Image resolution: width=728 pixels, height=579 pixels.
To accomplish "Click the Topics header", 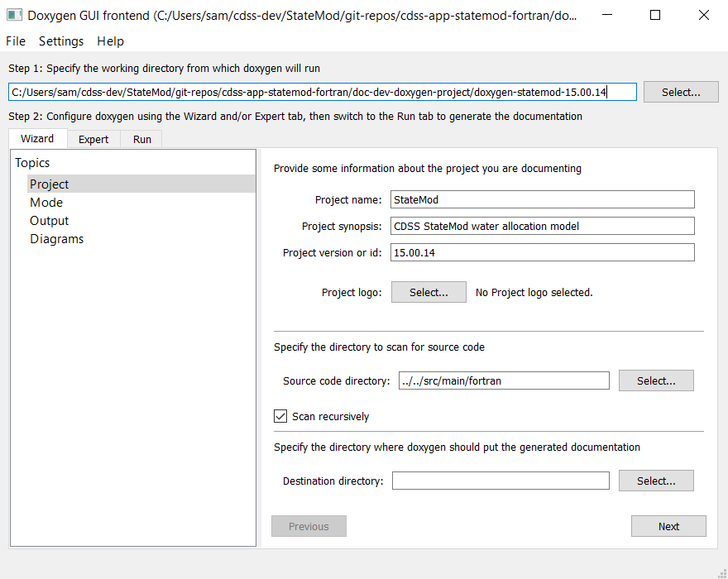I will click(x=32, y=162).
